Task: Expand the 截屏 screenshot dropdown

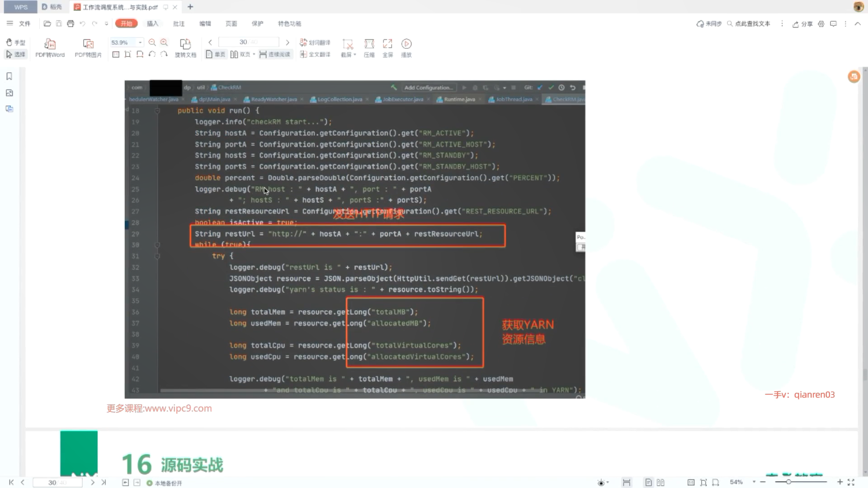Action: tap(355, 55)
